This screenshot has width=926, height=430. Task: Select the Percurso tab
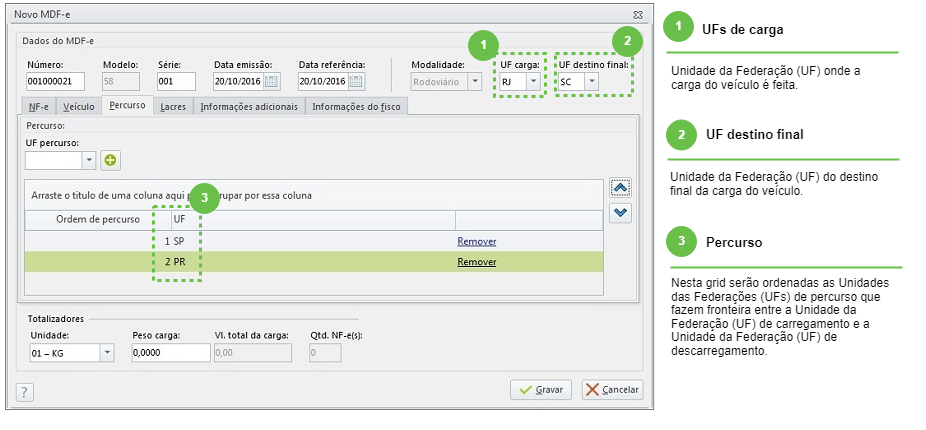tap(128, 105)
